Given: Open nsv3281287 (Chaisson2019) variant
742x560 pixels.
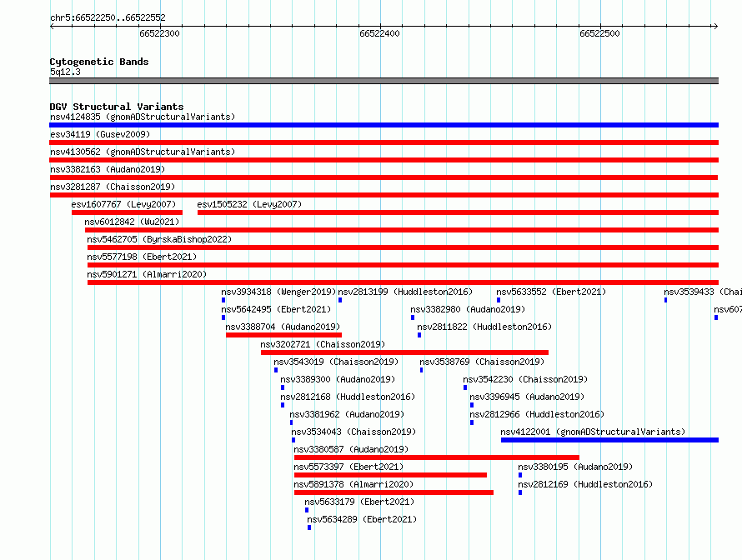Looking at the screenshot, I should coord(113,187).
